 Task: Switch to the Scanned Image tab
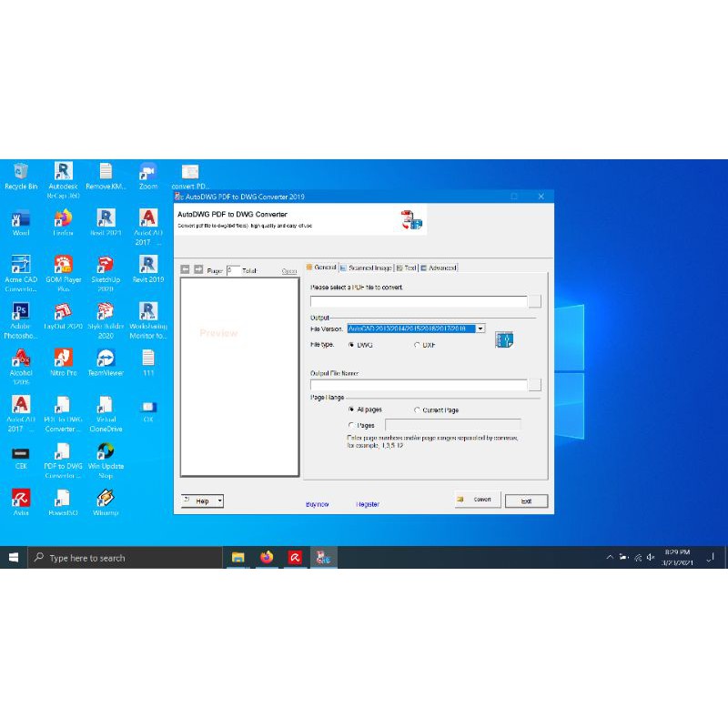372,268
